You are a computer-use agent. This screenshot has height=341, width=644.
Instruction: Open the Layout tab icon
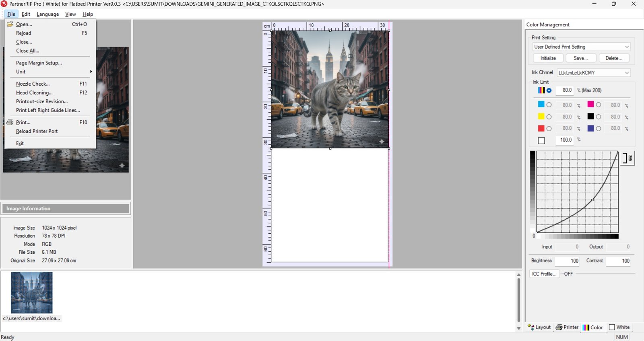click(x=531, y=327)
